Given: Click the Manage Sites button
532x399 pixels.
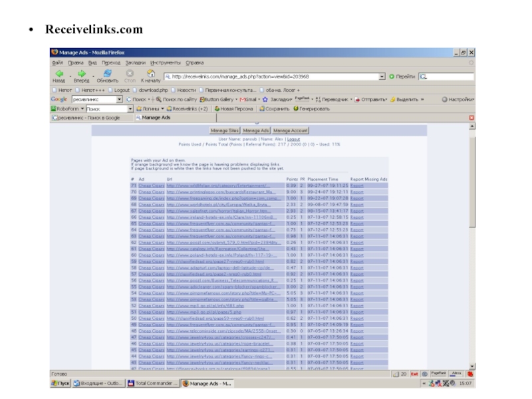Looking at the screenshot, I should coord(225,130).
